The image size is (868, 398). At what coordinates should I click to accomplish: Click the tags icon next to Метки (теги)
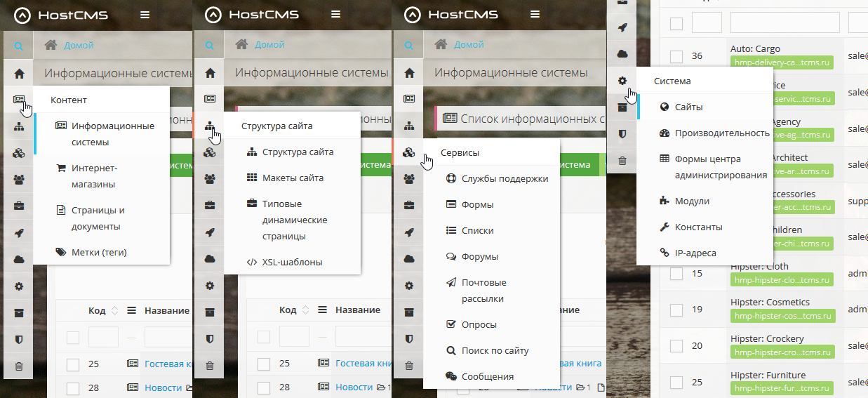pyautogui.click(x=60, y=252)
